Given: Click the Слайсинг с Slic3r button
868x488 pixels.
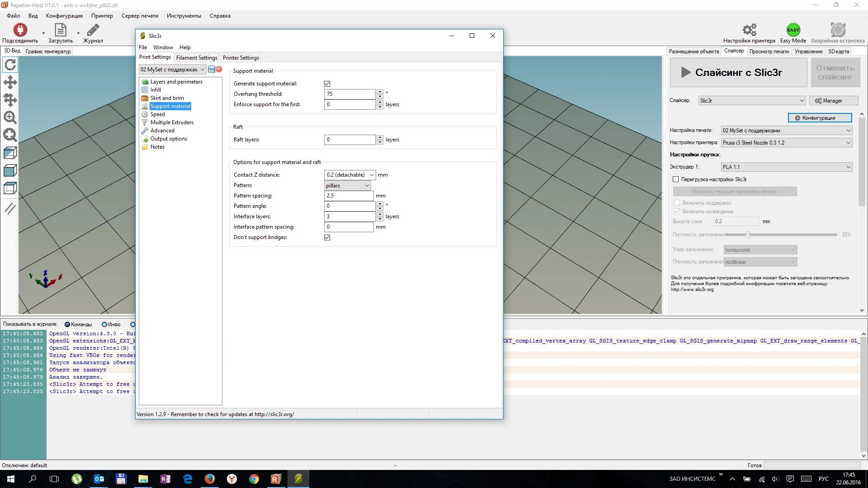Looking at the screenshot, I should [738, 73].
